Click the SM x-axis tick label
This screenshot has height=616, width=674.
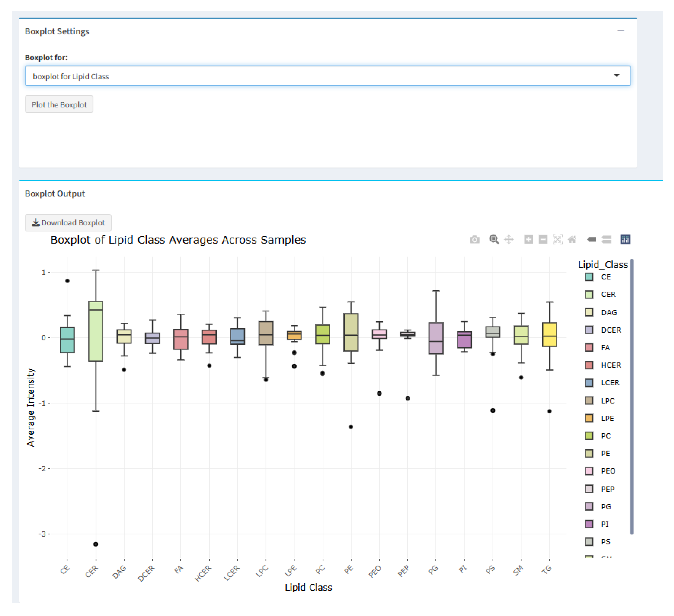(x=518, y=570)
